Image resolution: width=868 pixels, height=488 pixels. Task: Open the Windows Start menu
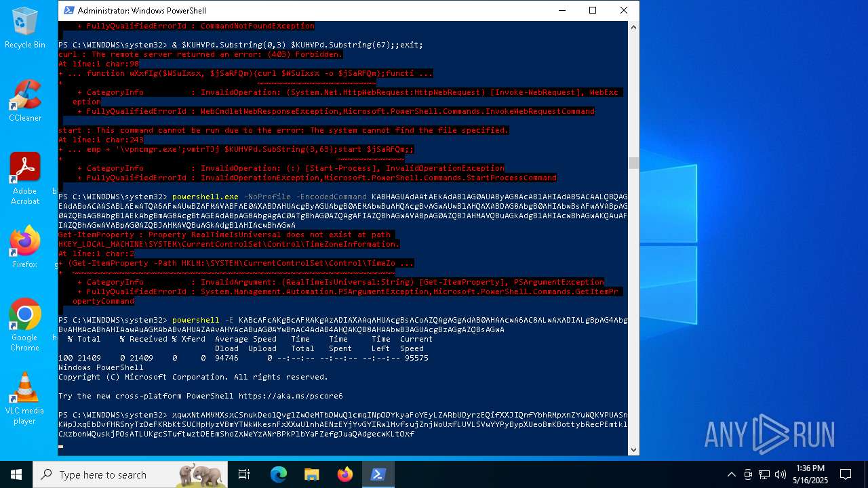16,474
